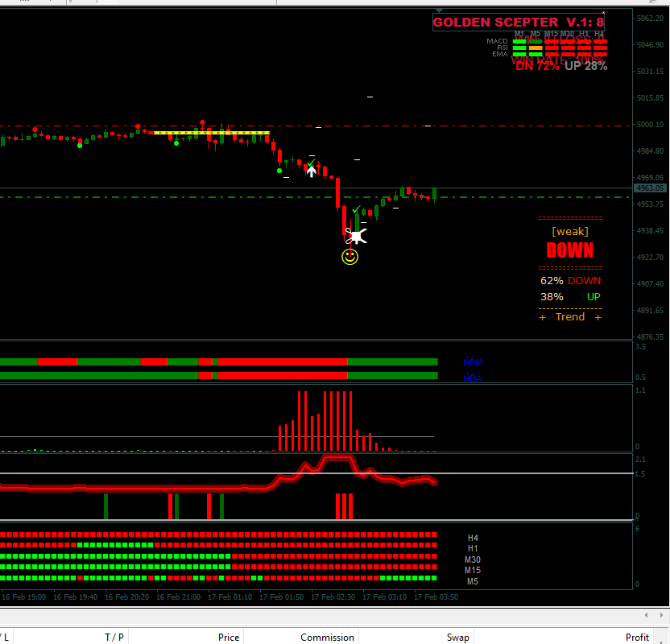Click the T / P column header
Viewport: 670px width, 644px height.
point(114,637)
